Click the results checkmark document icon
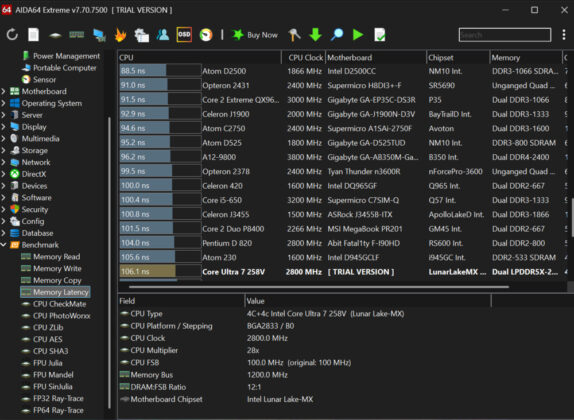 [x=380, y=35]
